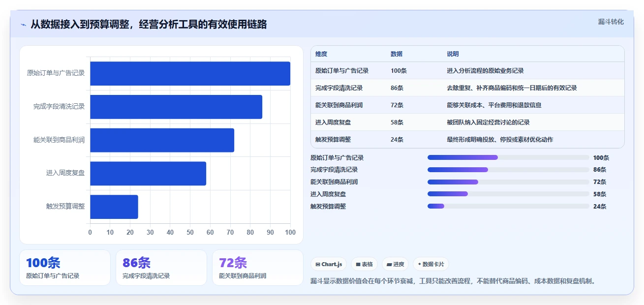Click the 完成字段清洗记录 bar in the chart
Screen dimensions: 644x305
176,107
